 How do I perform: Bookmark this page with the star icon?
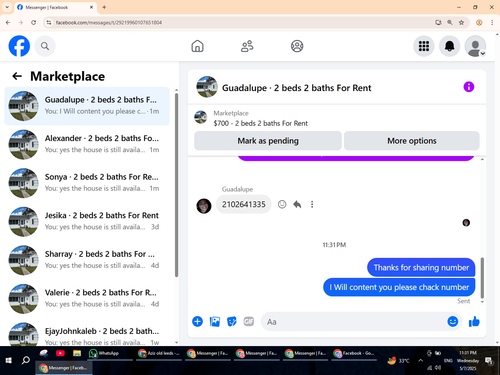pyautogui.click(x=461, y=22)
